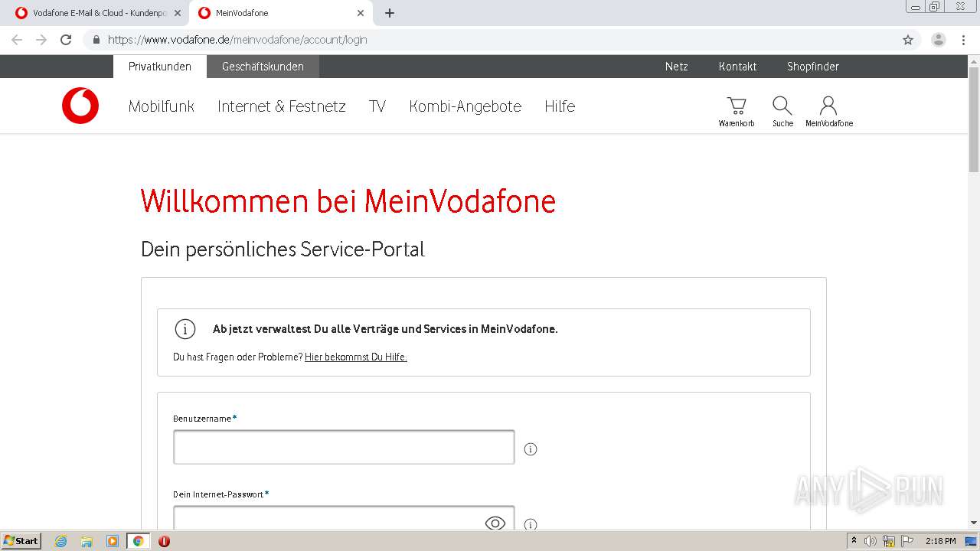Close the Vodafone E-Mail & Cloud tab
The width and height of the screenshot is (980, 551).
[x=178, y=13]
